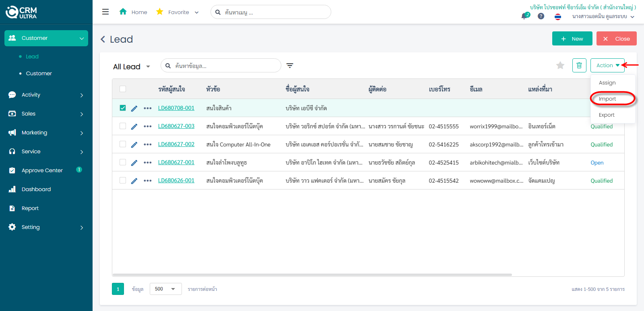The width and height of the screenshot is (644, 311).
Task: Click the New button
Action: 572,39
